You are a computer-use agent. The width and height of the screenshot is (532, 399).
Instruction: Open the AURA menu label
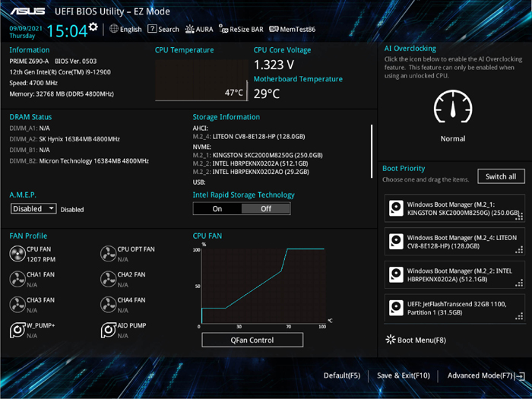tap(204, 29)
